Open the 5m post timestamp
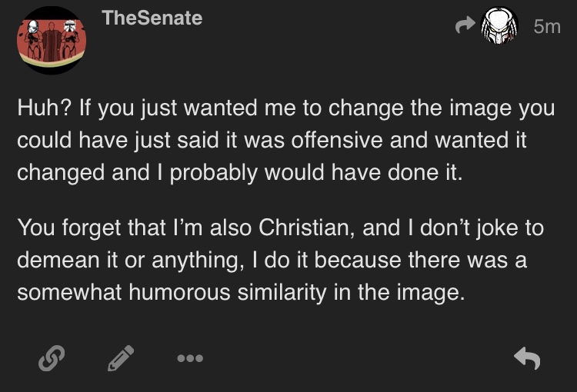577x392 pixels. click(546, 27)
